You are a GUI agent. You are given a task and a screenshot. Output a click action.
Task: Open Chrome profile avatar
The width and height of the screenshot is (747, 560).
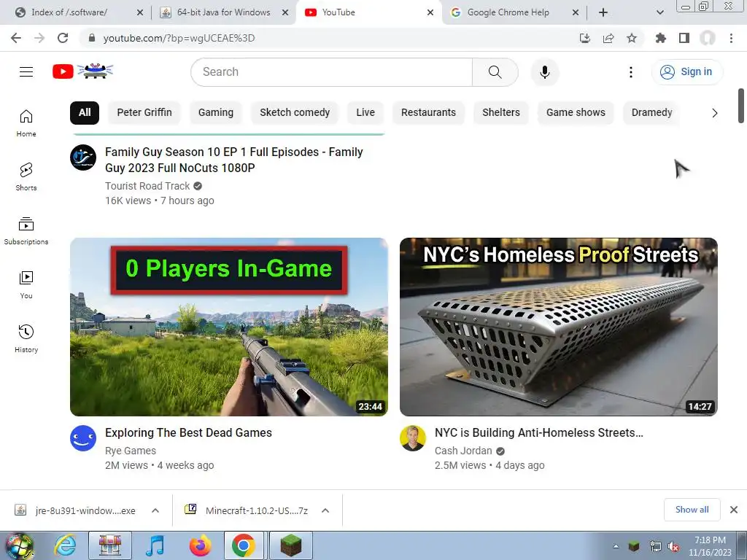coord(708,38)
